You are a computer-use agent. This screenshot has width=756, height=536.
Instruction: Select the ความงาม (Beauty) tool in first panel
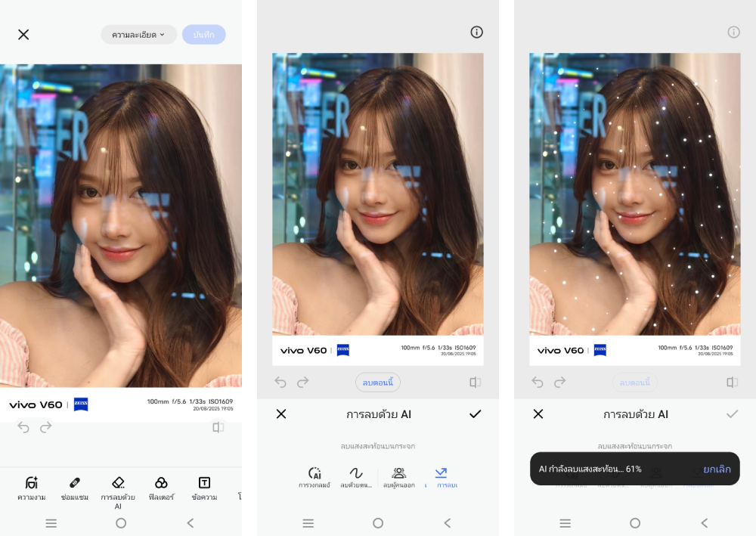[31, 488]
